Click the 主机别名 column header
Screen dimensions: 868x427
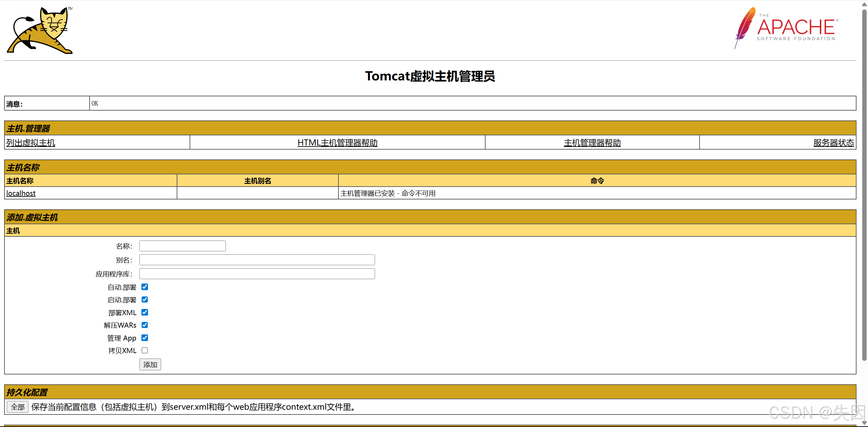pyautogui.click(x=258, y=181)
